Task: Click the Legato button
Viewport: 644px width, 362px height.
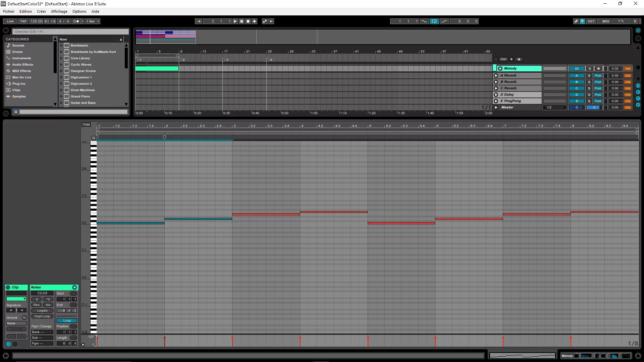Action: (x=42, y=310)
